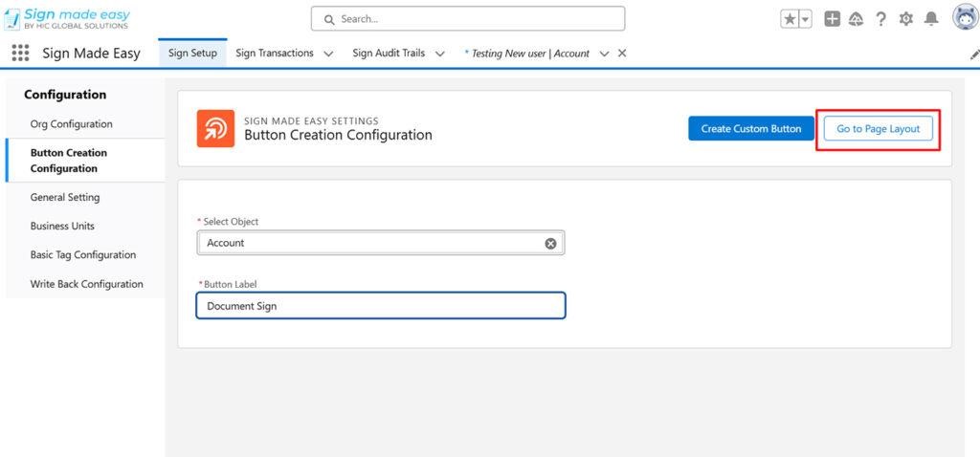Click the Trailhead guidance cloud icon
Viewport: 980px width, 457px height.
point(856,19)
